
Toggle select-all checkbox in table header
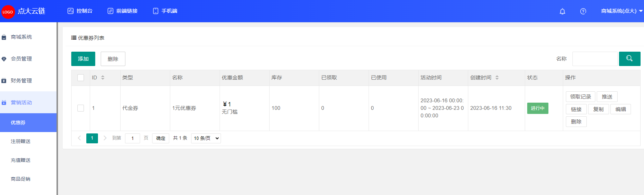81,78
